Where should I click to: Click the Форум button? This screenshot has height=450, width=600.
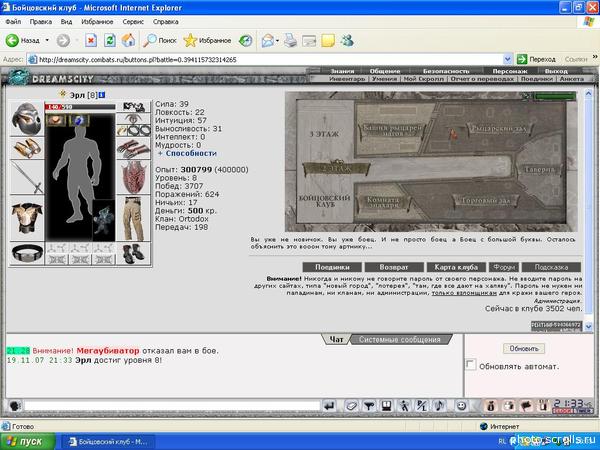coord(504,267)
